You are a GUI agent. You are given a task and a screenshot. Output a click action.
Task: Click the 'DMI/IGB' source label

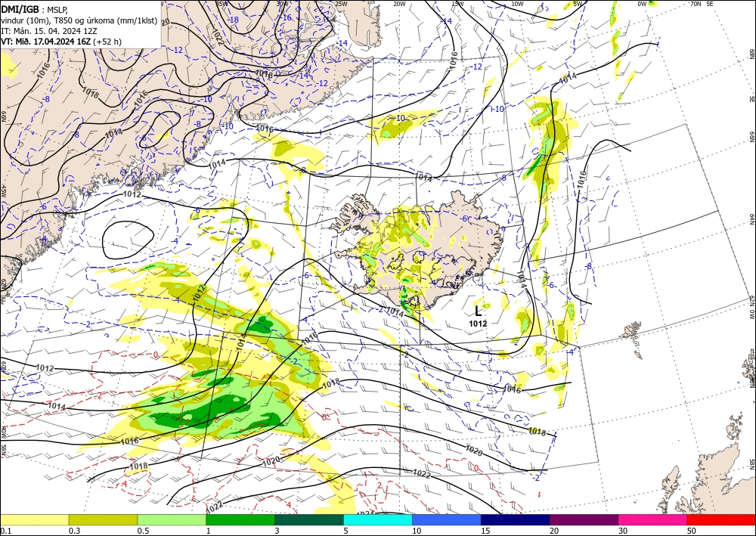pos(20,9)
